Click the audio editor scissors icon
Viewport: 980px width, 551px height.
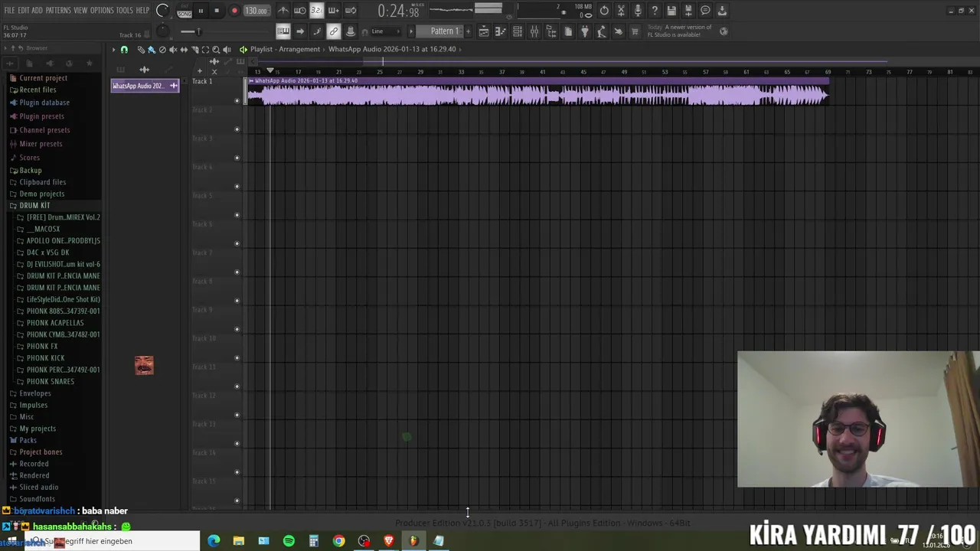pyautogui.click(x=621, y=11)
